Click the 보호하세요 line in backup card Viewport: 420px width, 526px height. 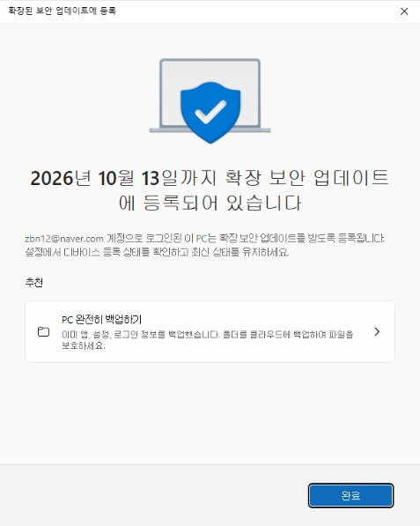[83, 345]
